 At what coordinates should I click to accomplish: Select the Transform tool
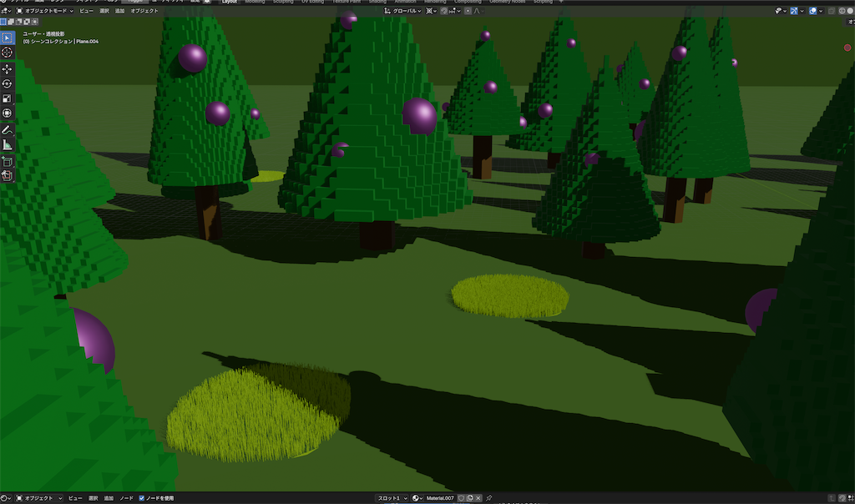(x=7, y=113)
